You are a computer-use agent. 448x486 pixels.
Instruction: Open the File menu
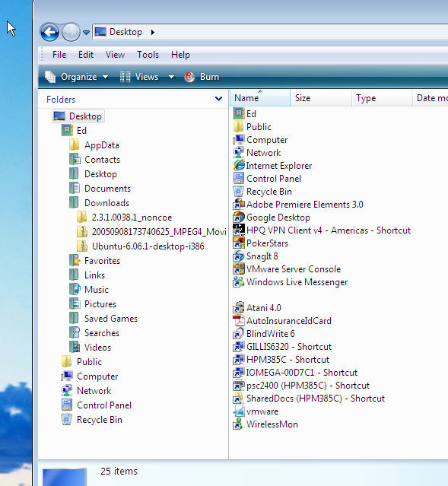59,55
